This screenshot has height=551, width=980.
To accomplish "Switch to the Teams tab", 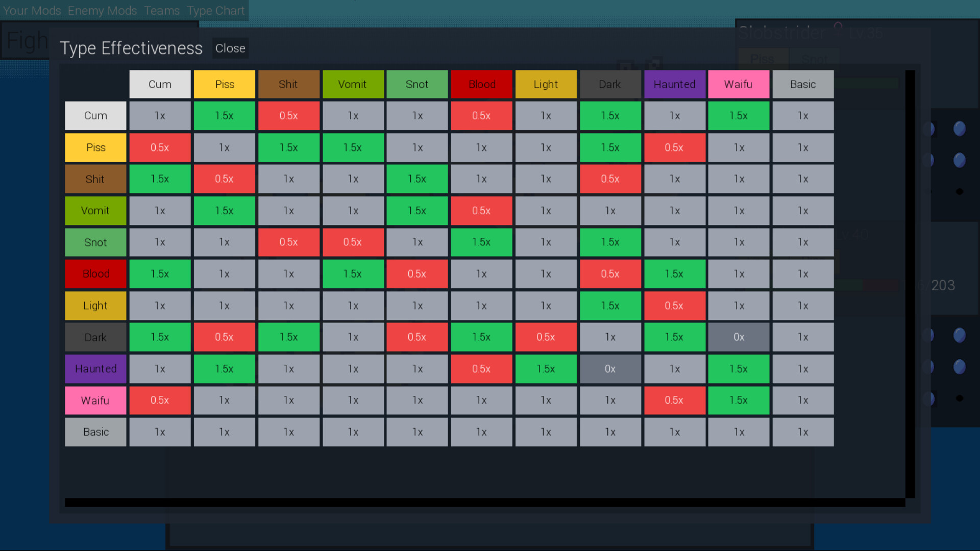I will click(162, 10).
